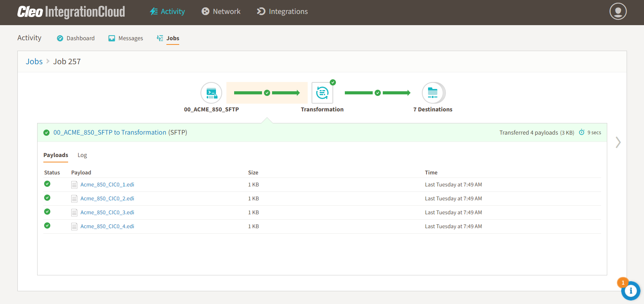Viewport: 644px width, 304px height.
Task: Switch to the Log tab
Action: click(x=82, y=155)
